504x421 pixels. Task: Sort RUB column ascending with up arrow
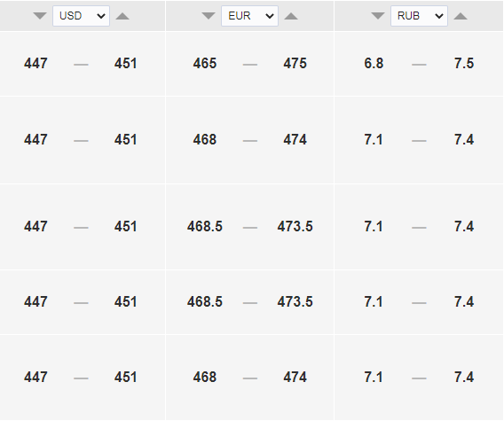pyautogui.click(x=461, y=16)
